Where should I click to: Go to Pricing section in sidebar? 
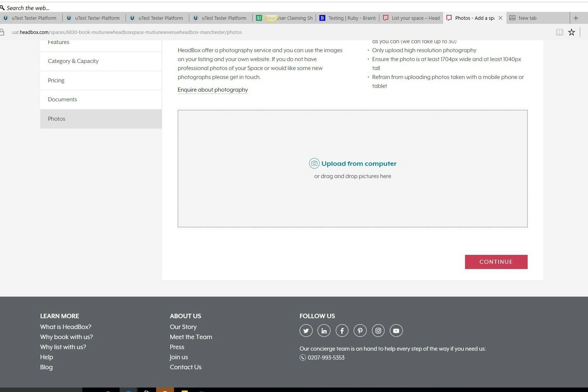[56, 80]
